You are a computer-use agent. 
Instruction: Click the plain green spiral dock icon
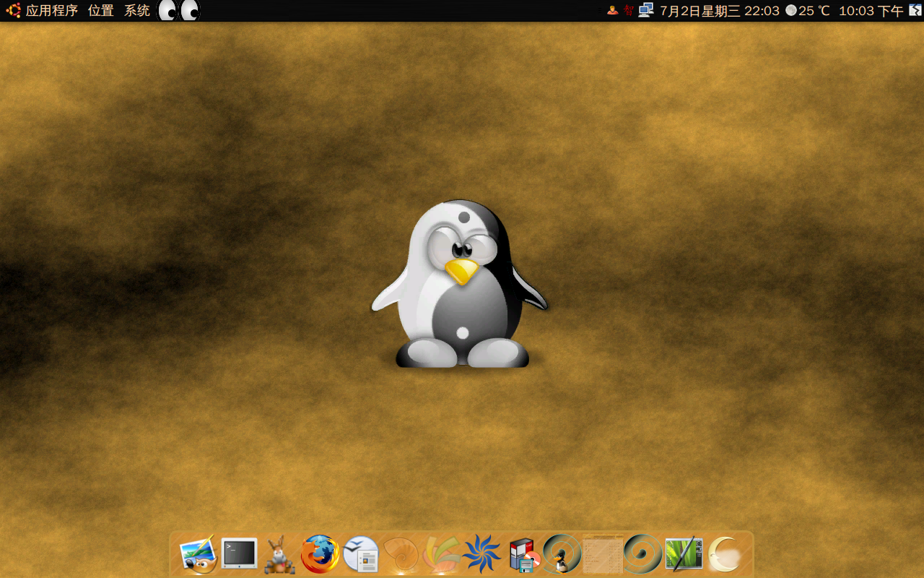642,554
